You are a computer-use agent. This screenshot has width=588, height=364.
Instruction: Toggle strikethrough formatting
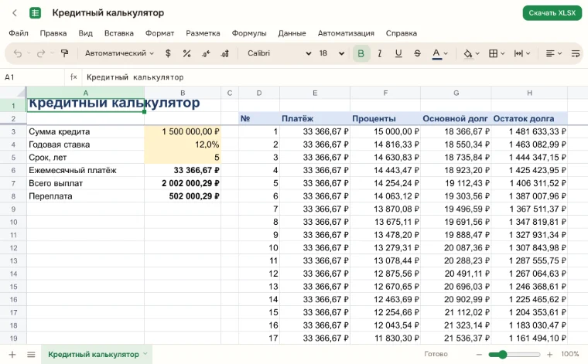click(417, 53)
